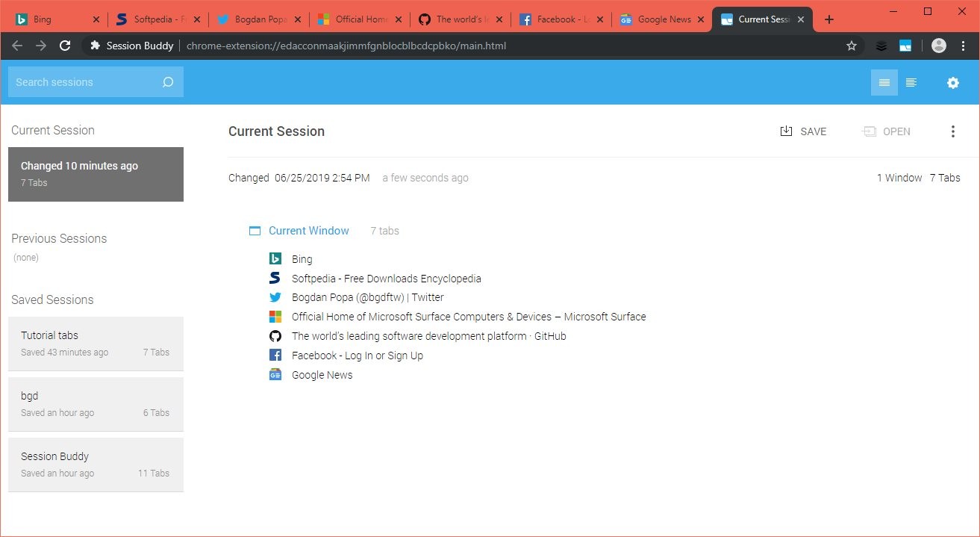Click the address bar URL

[x=346, y=46]
